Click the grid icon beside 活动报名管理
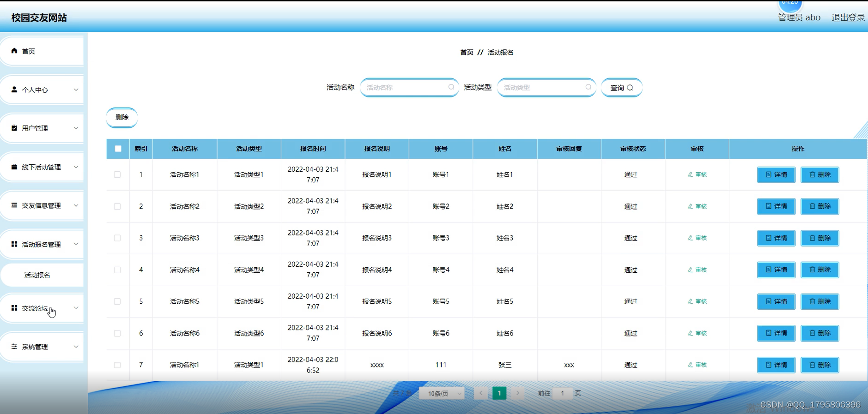 pyautogui.click(x=14, y=244)
